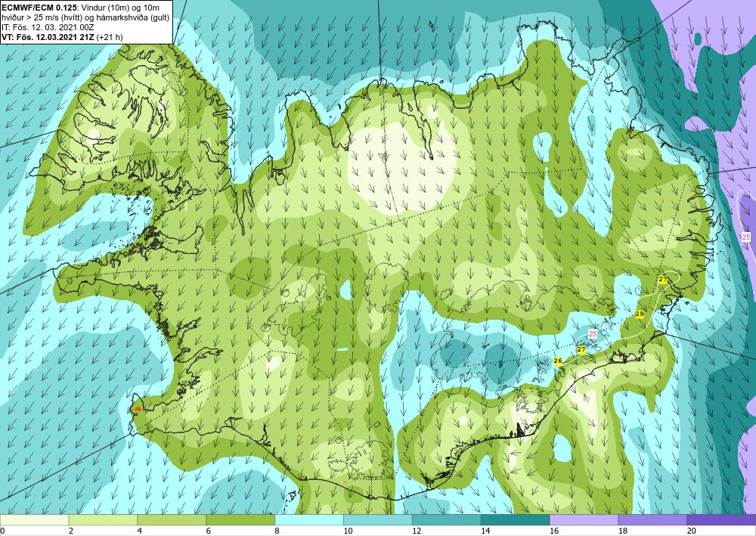
Task: Click the "(+21 h)" forecast offset text
Action: click(x=110, y=36)
